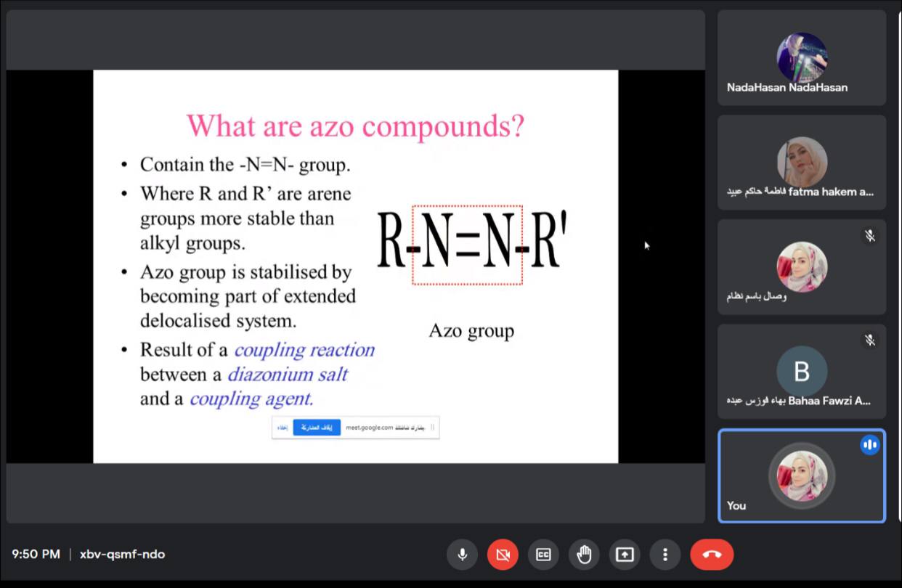Click the meeting code xbv-qsmf-ndo
902x588 pixels.
(x=122, y=555)
